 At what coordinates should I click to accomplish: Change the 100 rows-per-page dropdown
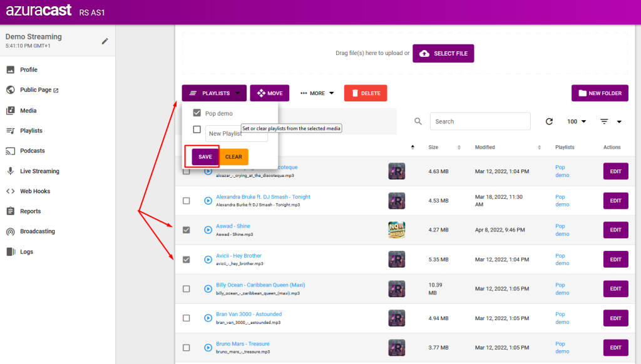[x=577, y=121]
